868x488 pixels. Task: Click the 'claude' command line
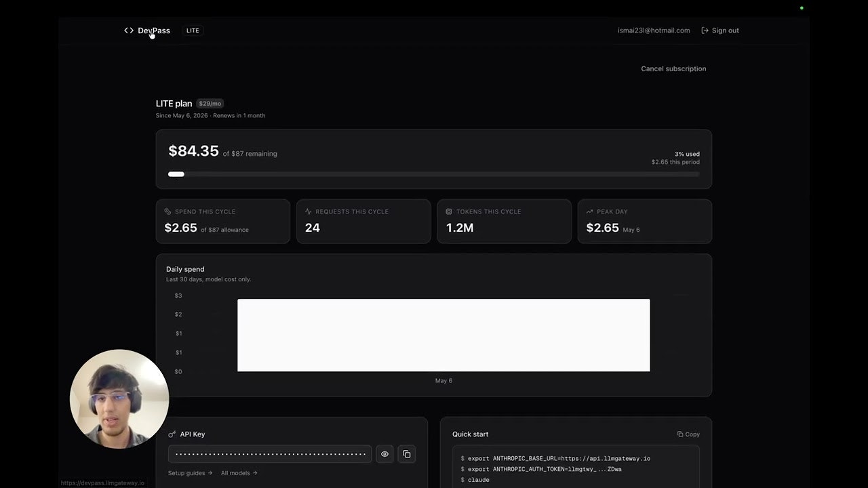(x=475, y=480)
